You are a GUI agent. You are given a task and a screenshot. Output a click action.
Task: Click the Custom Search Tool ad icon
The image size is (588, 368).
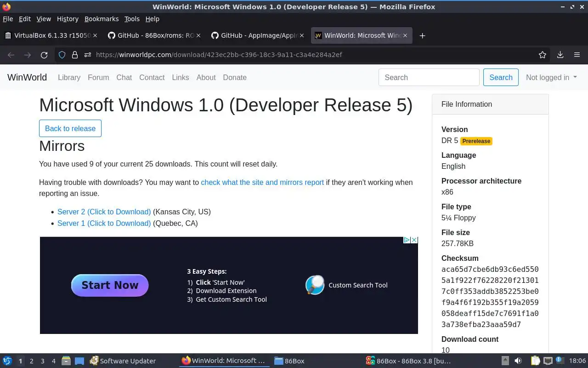(315, 285)
